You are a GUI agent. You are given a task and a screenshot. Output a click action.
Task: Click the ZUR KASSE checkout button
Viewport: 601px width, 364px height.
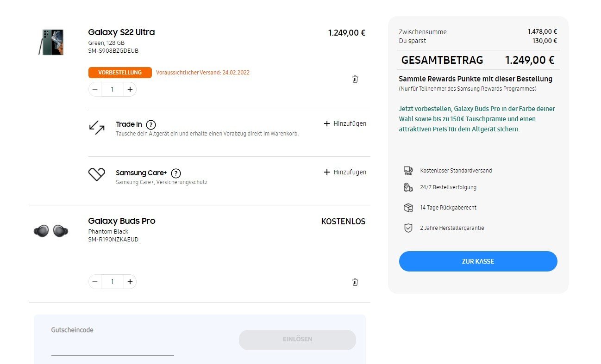[478, 261]
